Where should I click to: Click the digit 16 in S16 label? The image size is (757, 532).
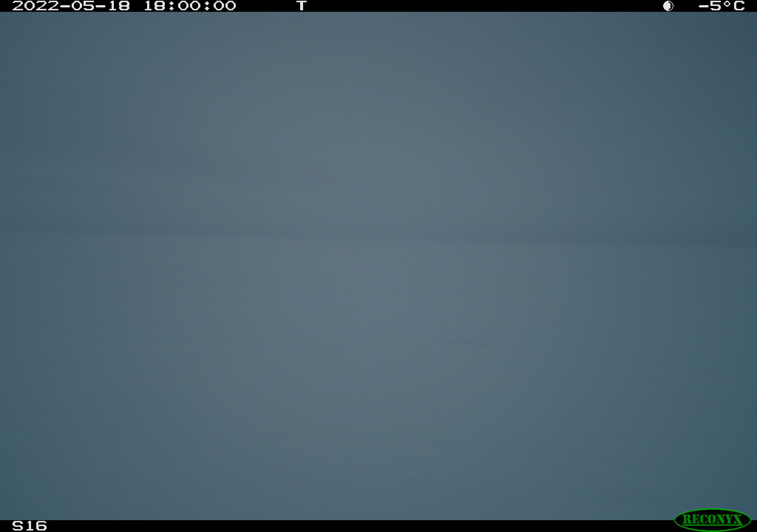(x=36, y=526)
